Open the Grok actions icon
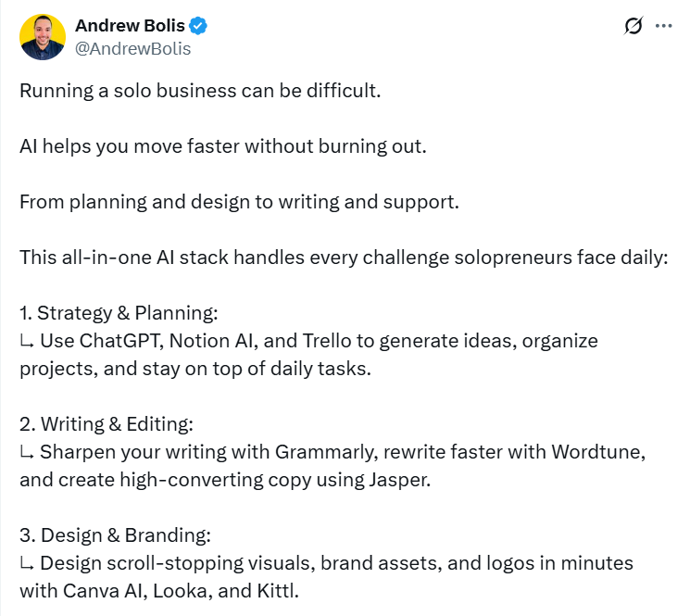Viewport: 690px width, 616px height. click(634, 26)
